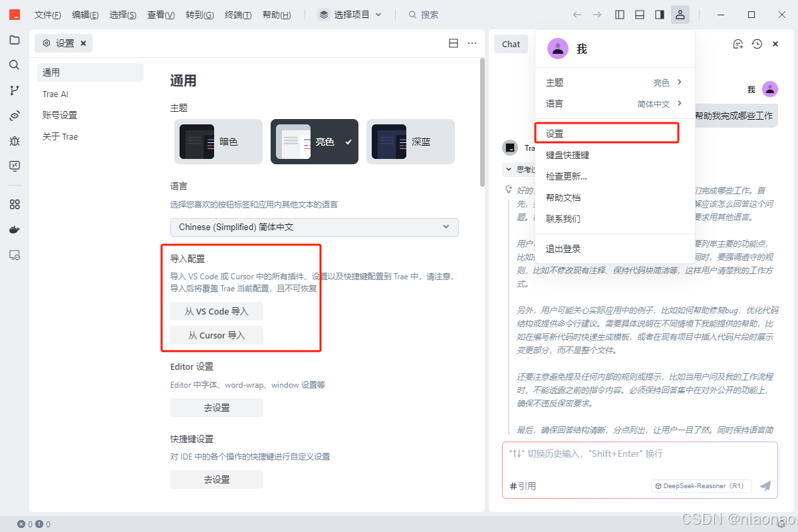
Task: Open the 查看(V) menu
Action: 161,15
